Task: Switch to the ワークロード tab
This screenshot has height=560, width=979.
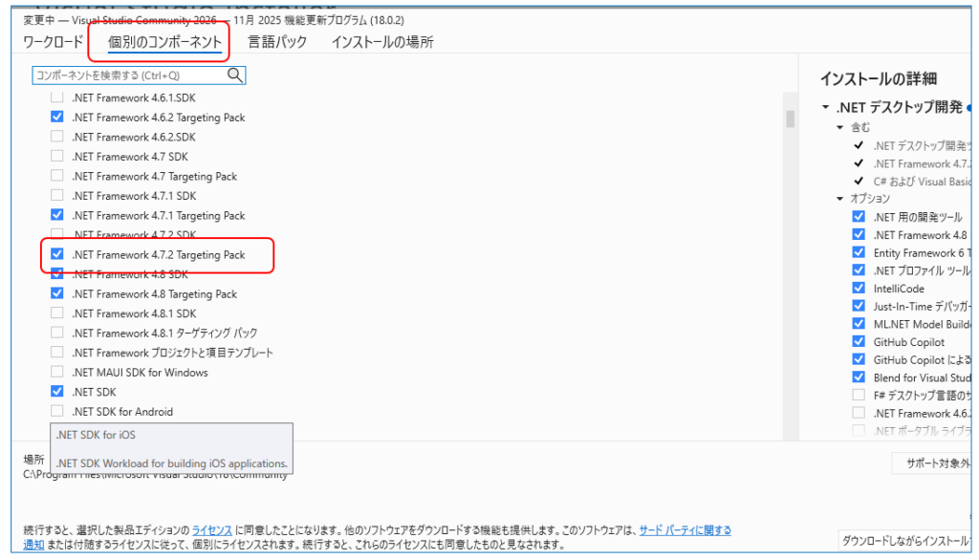Action: [x=54, y=42]
